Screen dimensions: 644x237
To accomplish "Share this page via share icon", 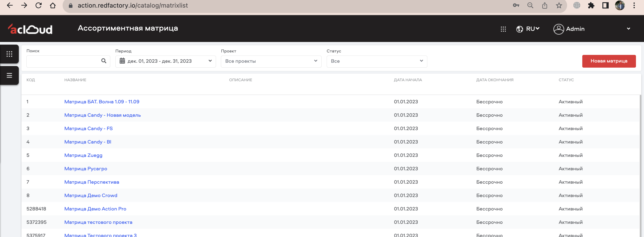I will click(545, 6).
